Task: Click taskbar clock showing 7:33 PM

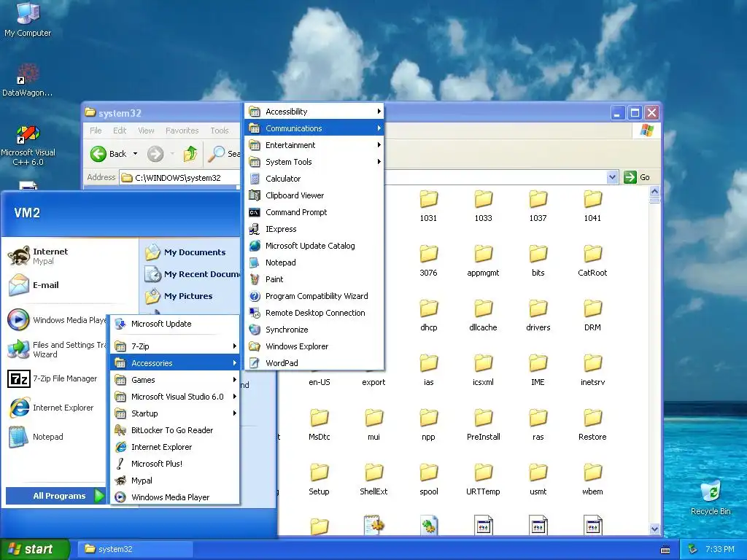Action: pos(720,549)
